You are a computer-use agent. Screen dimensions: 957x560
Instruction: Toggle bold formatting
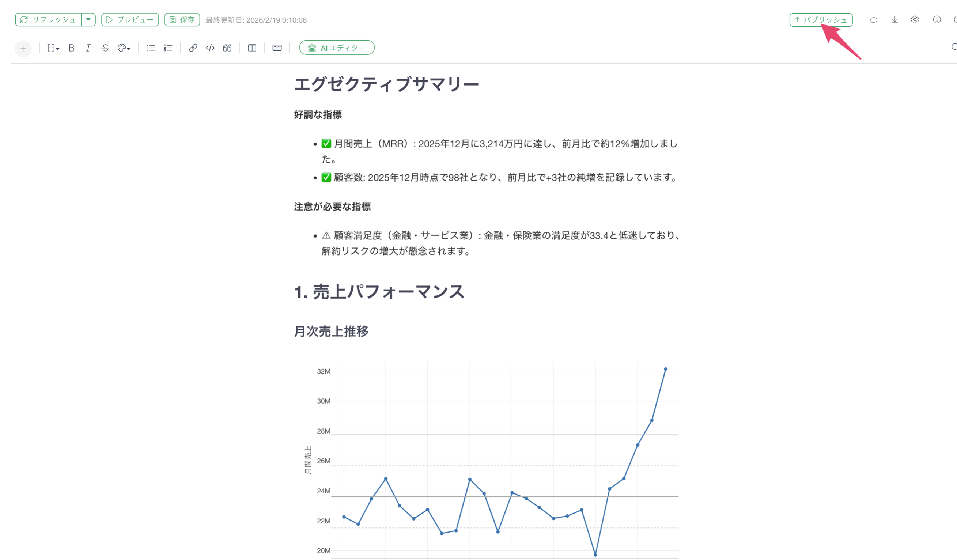[71, 48]
